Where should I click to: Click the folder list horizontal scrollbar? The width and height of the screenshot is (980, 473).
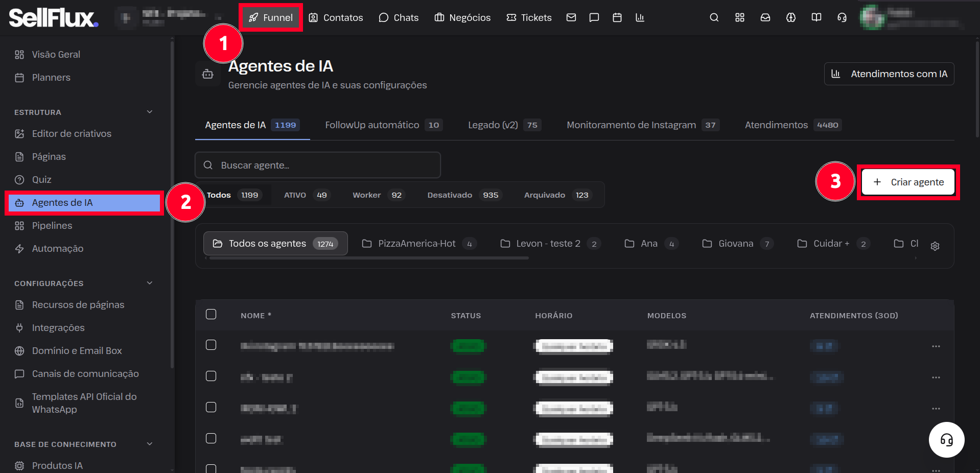pos(369,258)
